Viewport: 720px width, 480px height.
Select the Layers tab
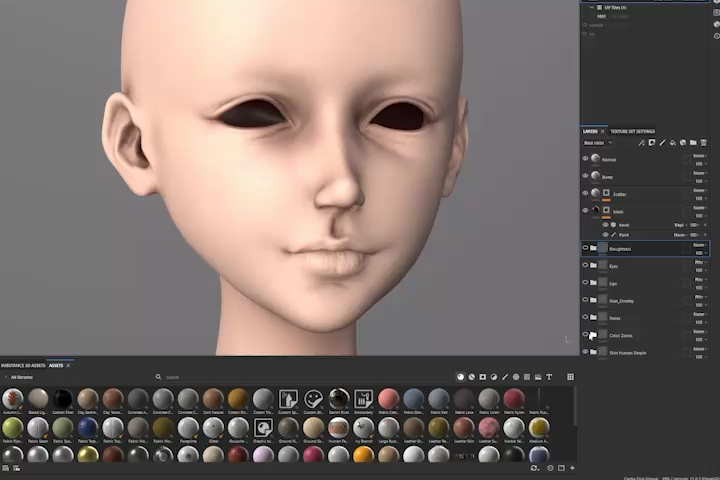[590, 131]
